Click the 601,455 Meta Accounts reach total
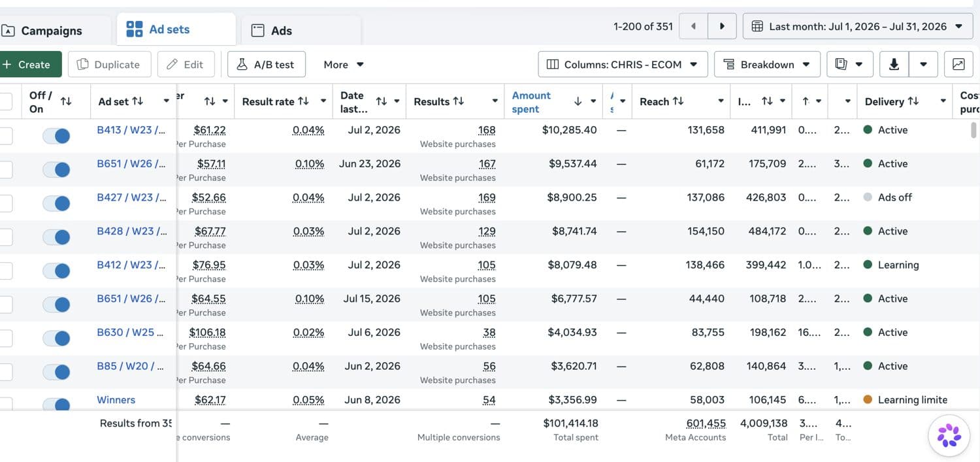 pos(706,423)
